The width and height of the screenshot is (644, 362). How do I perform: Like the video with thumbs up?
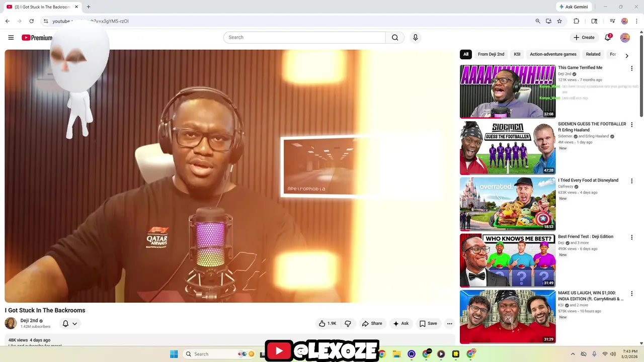click(x=327, y=324)
